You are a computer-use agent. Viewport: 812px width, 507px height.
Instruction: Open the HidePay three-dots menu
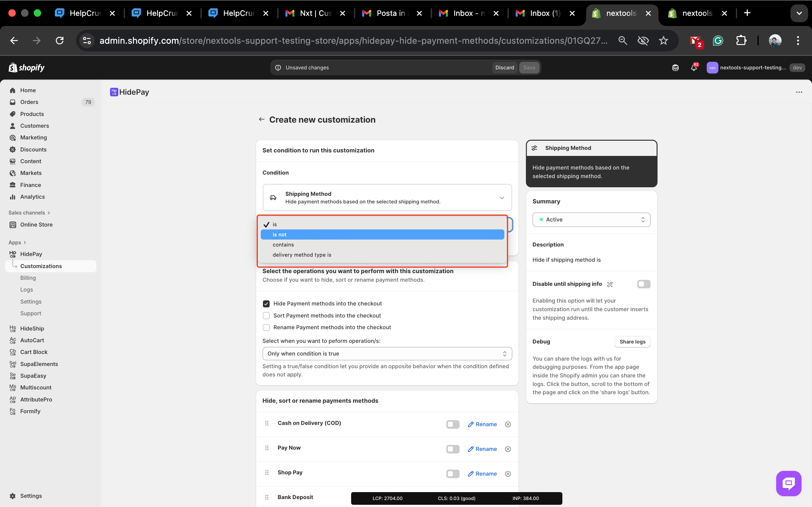799,92
